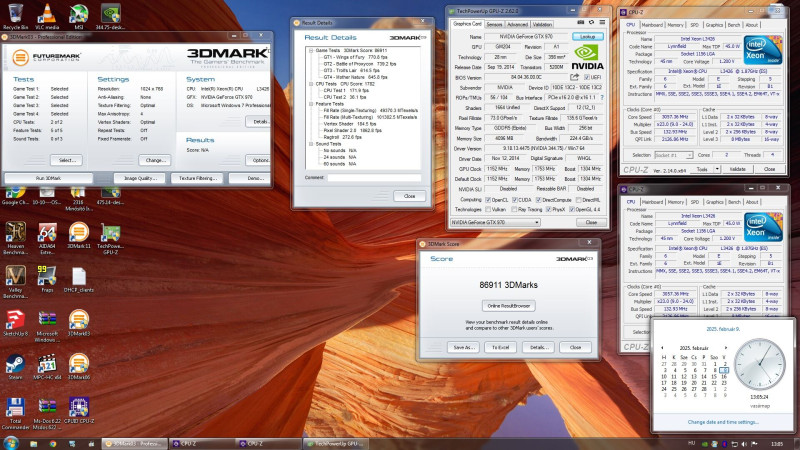Image resolution: width=800 pixels, height=450 pixels.
Task: Open Change date and time settings link
Action: (x=722, y=422)
